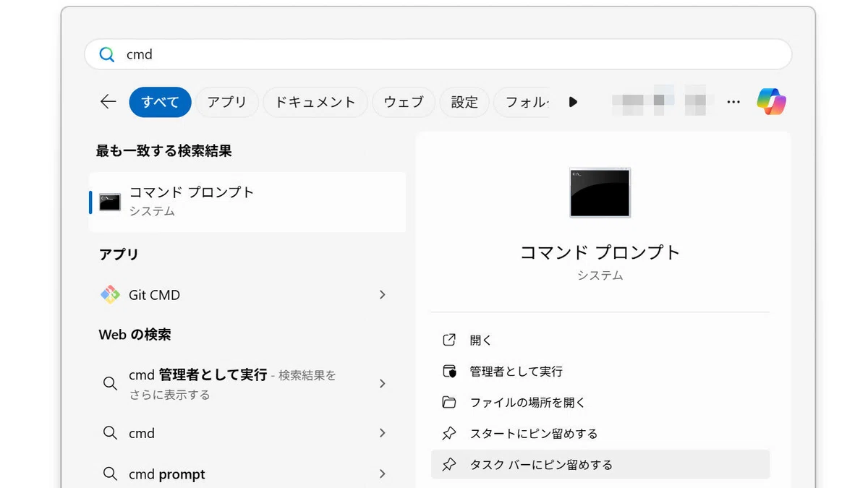The height and width of the screenshot is (488, 868).
Task: Show more filters with play arrow
Action: click(574, 102)
